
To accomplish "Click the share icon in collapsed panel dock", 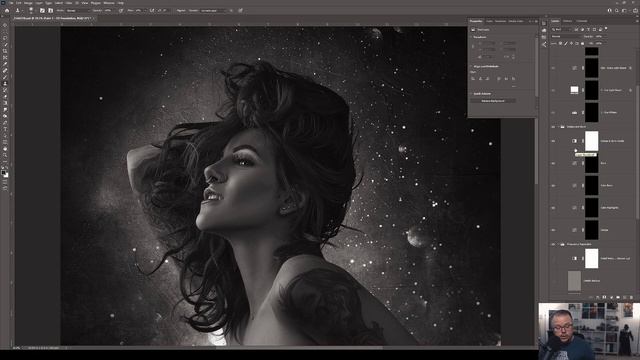I will pos(544,44).
